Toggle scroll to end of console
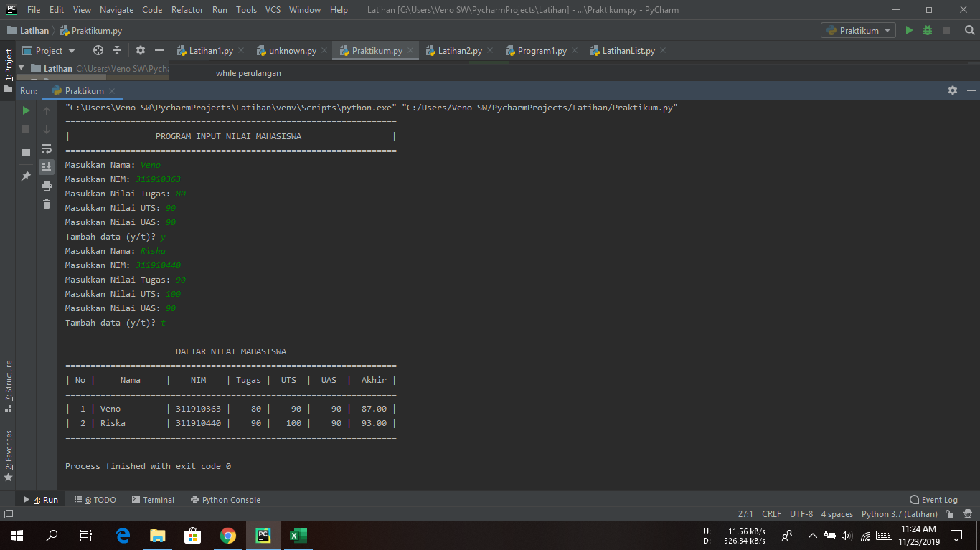Screen dimensions: 980x550 pyautogui.click(x=47, y=167)
